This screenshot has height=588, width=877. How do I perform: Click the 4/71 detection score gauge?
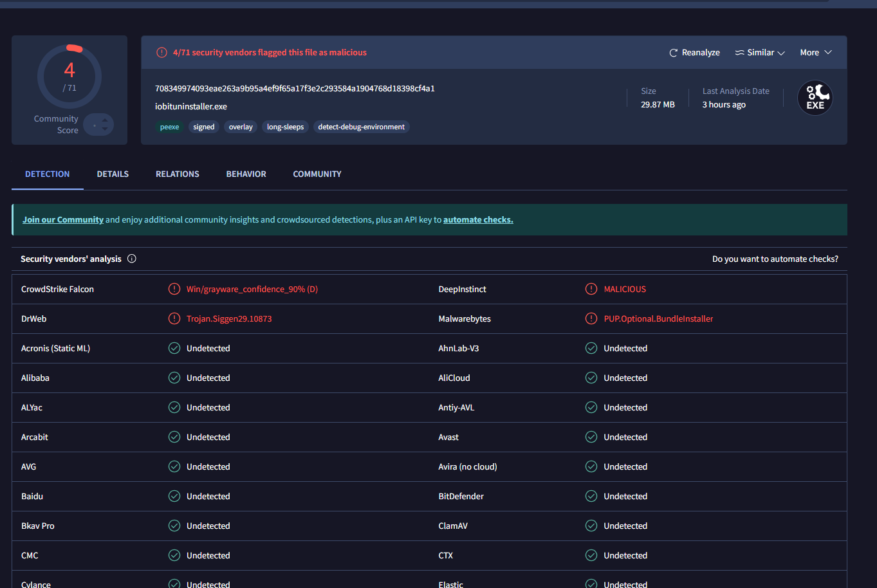coord(69,77)
